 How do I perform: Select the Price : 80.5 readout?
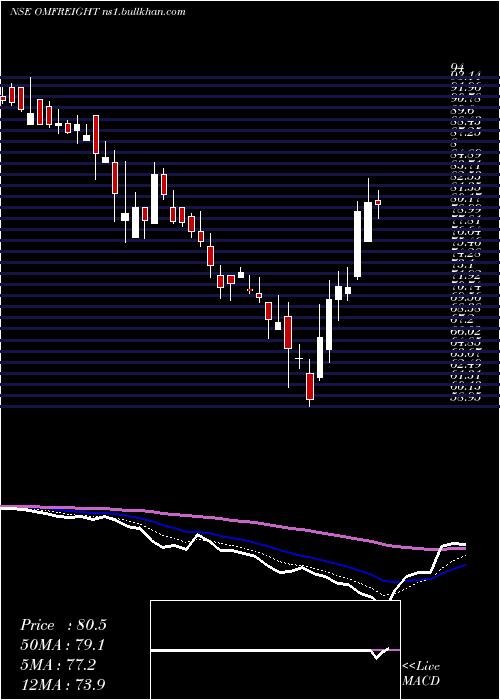click(63, 625)
